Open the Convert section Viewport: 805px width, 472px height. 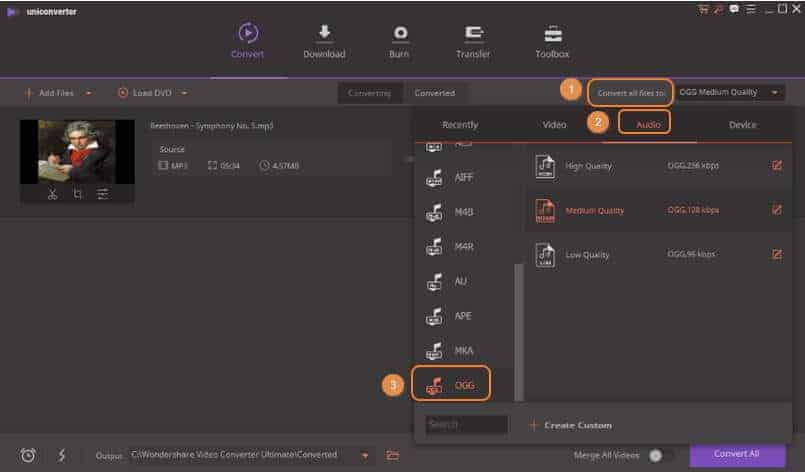(x=247, y=41)
